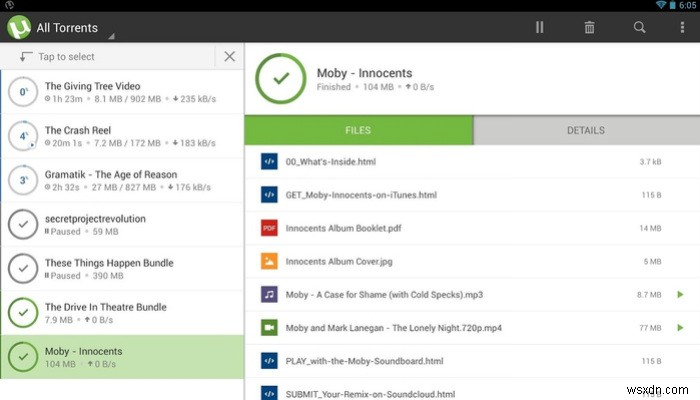Click PDF icon for Innocents Album Booklet
700x400 pixels.
(x=269, y=228)
